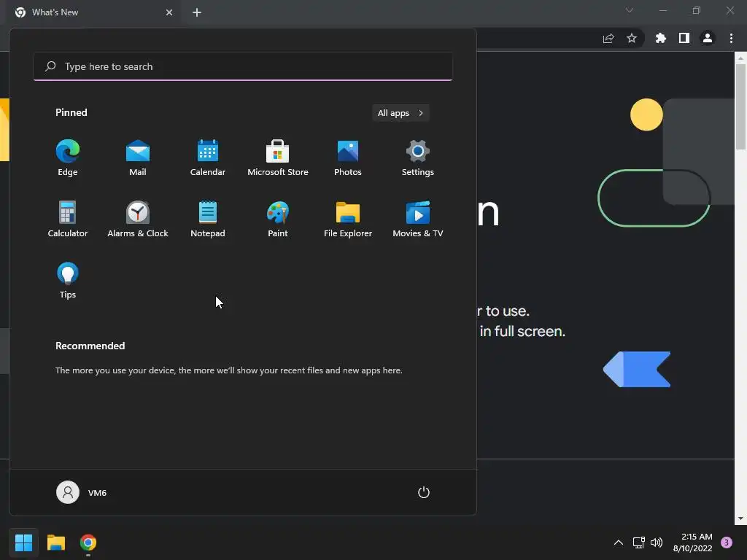This screenshot has width=747, height=560.
Task: Open the Edge pinned app
Action: tap(68, 157)
